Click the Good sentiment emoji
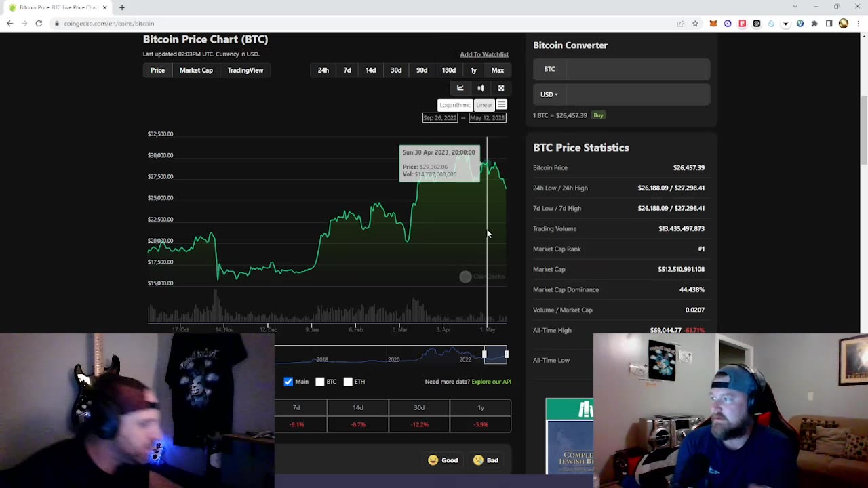Screen dimensions: 868x488 pos(433,460)
